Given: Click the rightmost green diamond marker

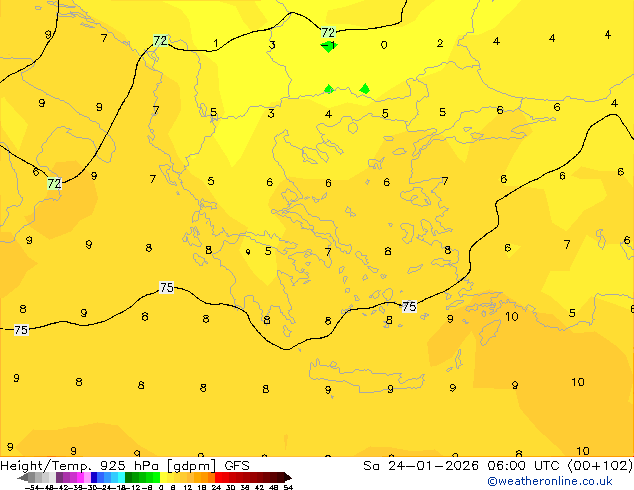Looking at the screenshot, I should click(x=365, y=89).
